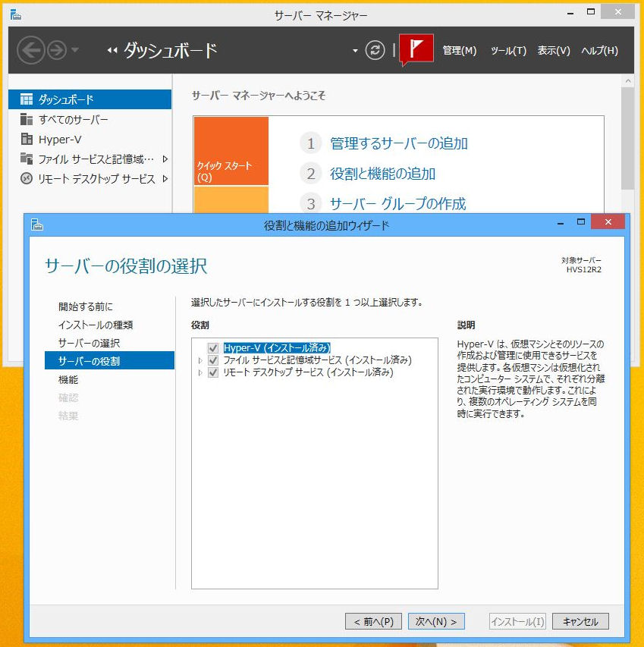Click the Server Manager title bar app icon
Screen dimensions: 644x647
pyautogui.click(x=16, y=15)
